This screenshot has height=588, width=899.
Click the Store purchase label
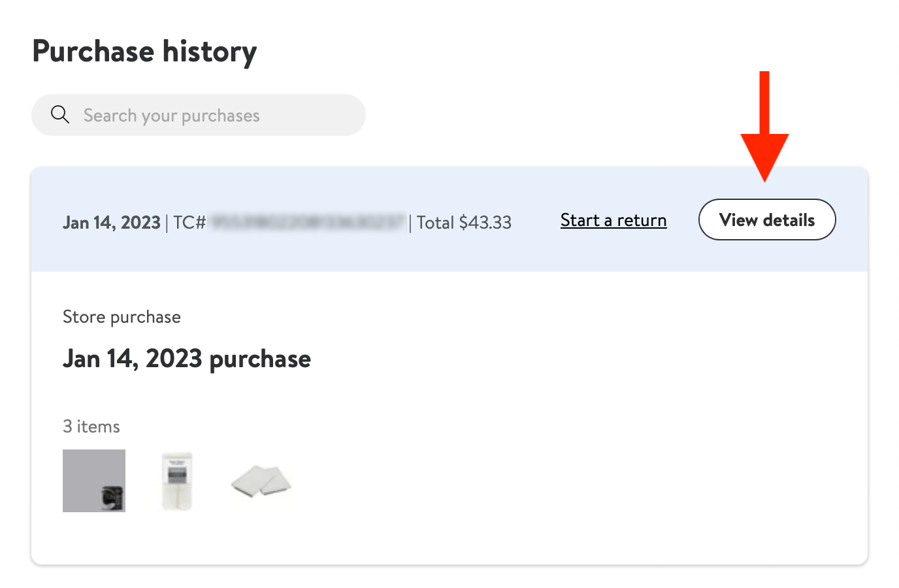click(x=122, y=317)
